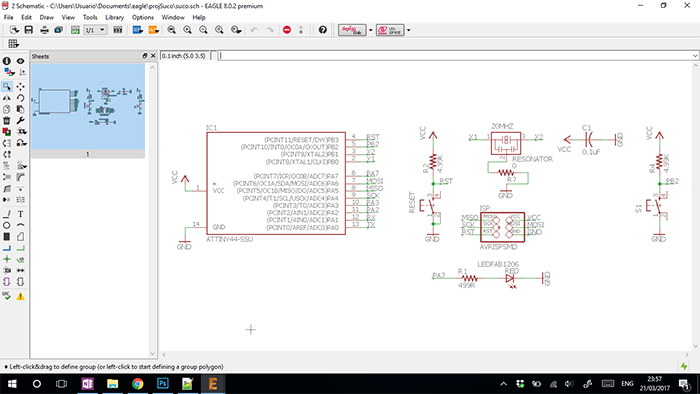Toggle the Group selection tool

pos(7,87)
